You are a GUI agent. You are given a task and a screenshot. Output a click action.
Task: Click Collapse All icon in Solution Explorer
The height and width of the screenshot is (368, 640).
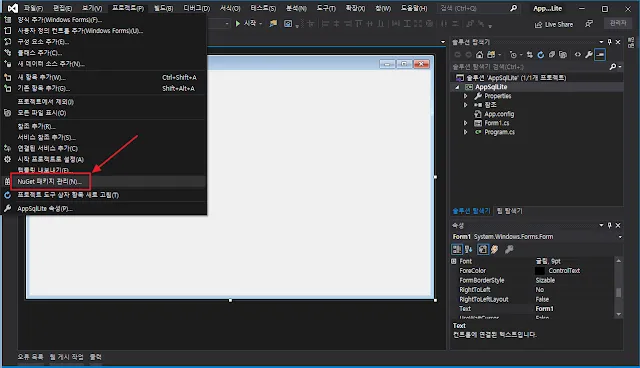coord(552,55)
